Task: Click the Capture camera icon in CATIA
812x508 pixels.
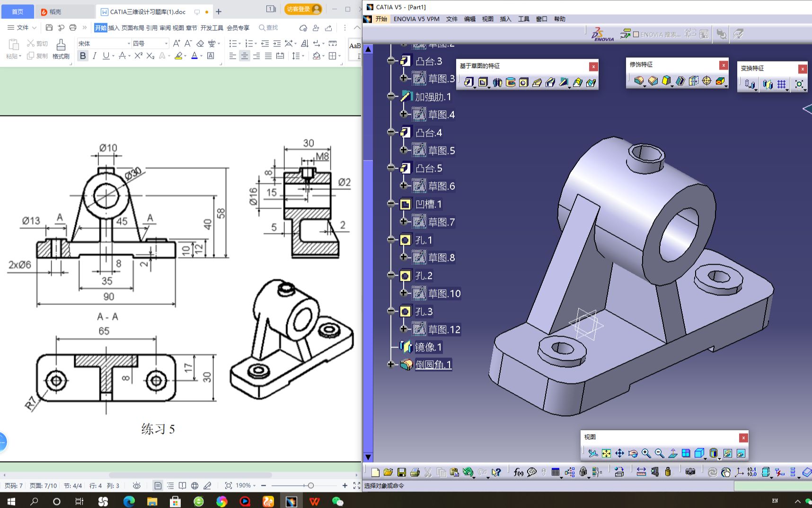Action: (x=690, y=472)
